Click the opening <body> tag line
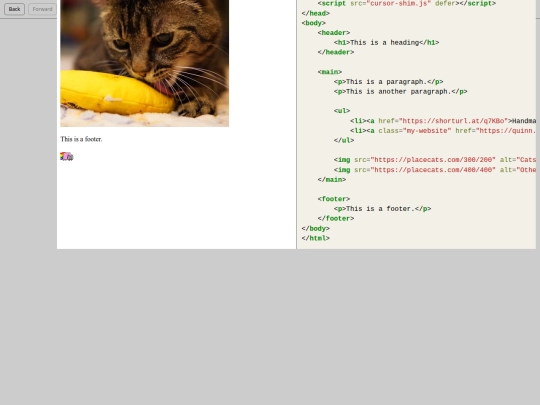This screenshot has width=540, height=405. [x=313, y=23]
